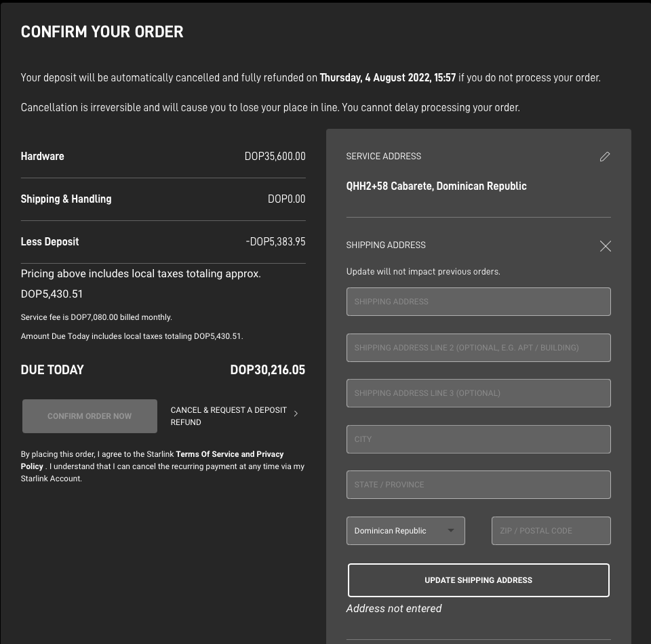This screenshot has width=651, height=644.
Task: Click the DOP30,216.05 due today amount
Action: tap(268, 369)
